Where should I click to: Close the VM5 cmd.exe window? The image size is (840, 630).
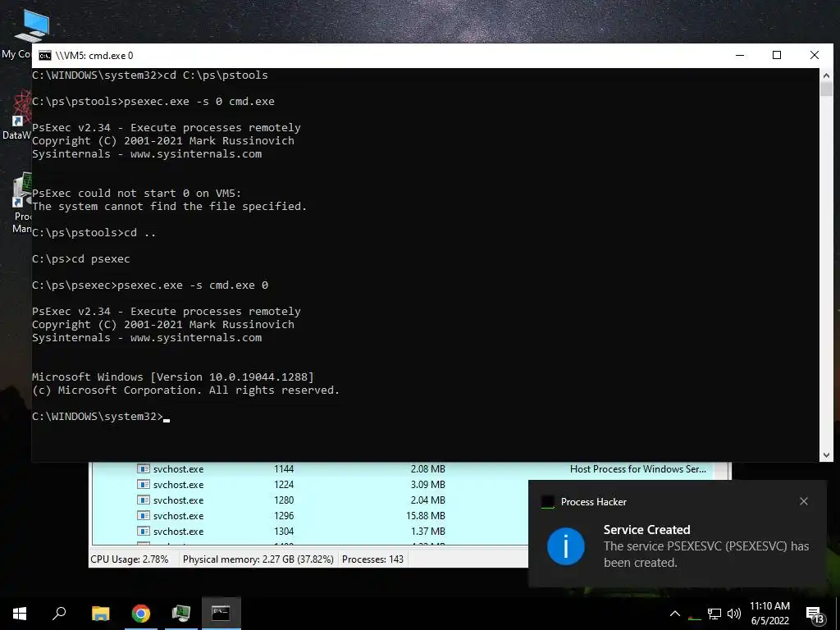pyautogui.click(x=815, y=55)
